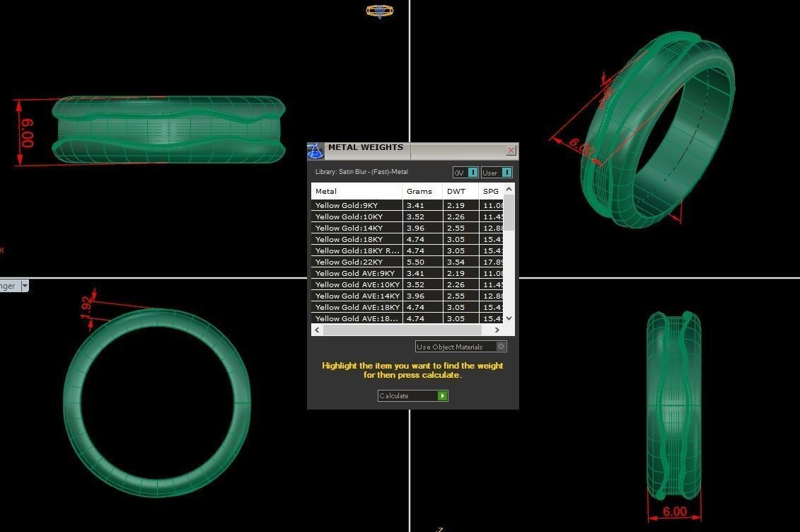The height and width of the screenshot is (532, 800).
Task: Click the gem ring icon at top center
Action: [x=380, y=11]
